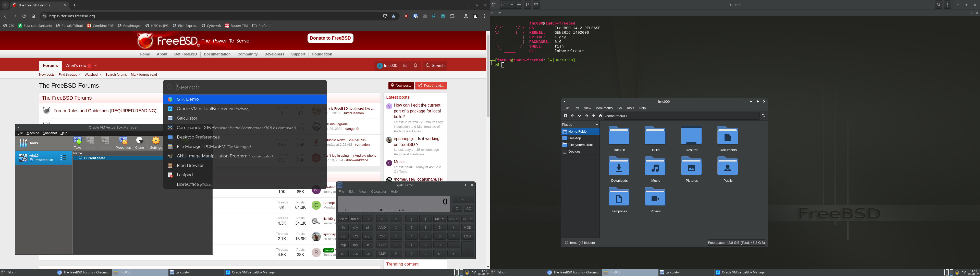Click the search icon in Tilix header
This screenshot has height=276, width=980.
[939, 5]
